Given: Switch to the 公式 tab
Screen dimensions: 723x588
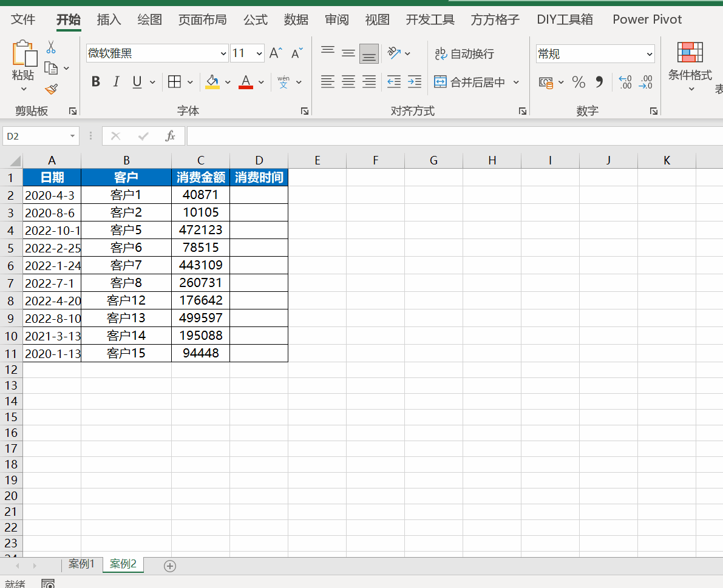Looking at the screenshot, I should (x=256, y=19).
